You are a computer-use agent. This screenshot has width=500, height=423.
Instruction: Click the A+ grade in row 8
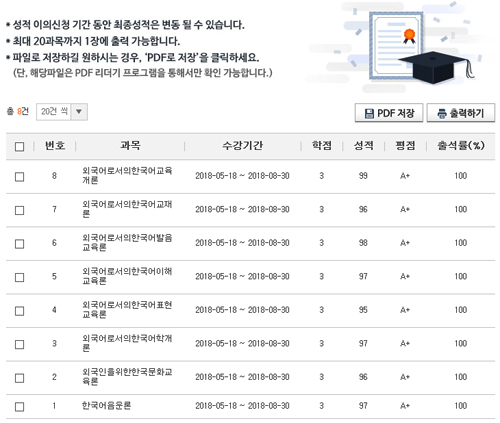(405, 176)
